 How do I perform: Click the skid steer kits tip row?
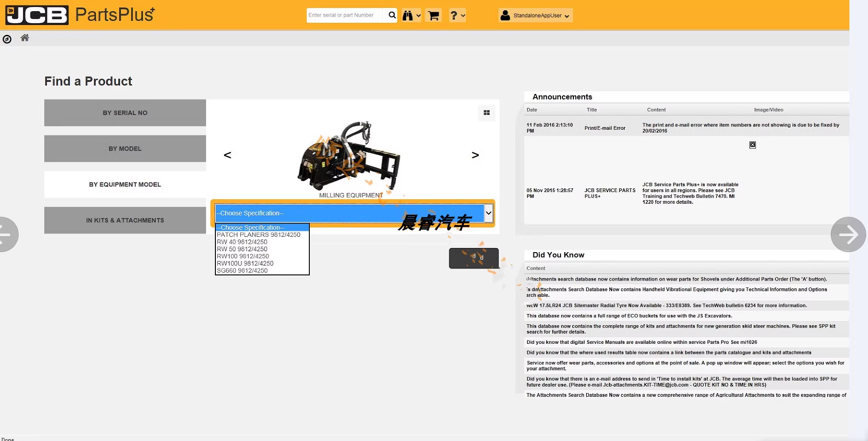click(x=687, y=329)
